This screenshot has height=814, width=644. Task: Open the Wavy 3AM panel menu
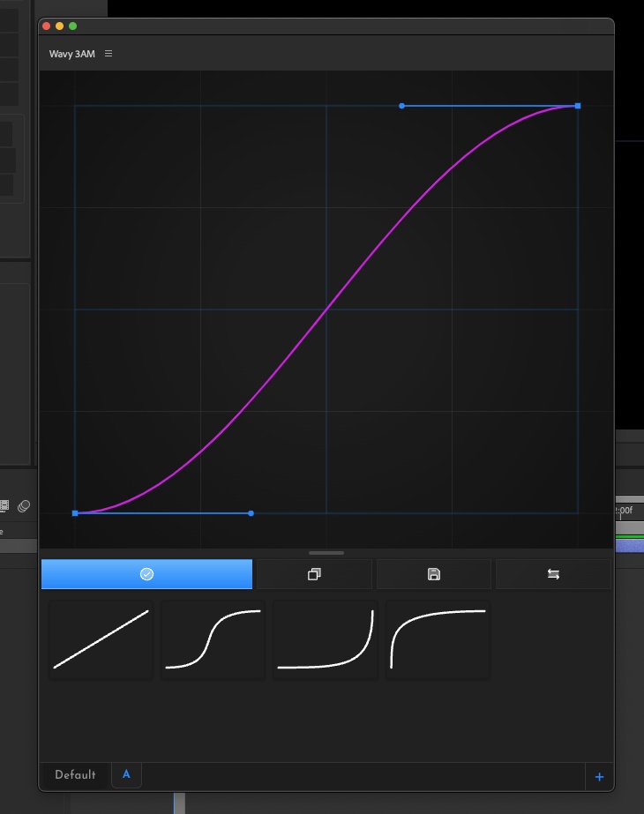coord(109,54)
